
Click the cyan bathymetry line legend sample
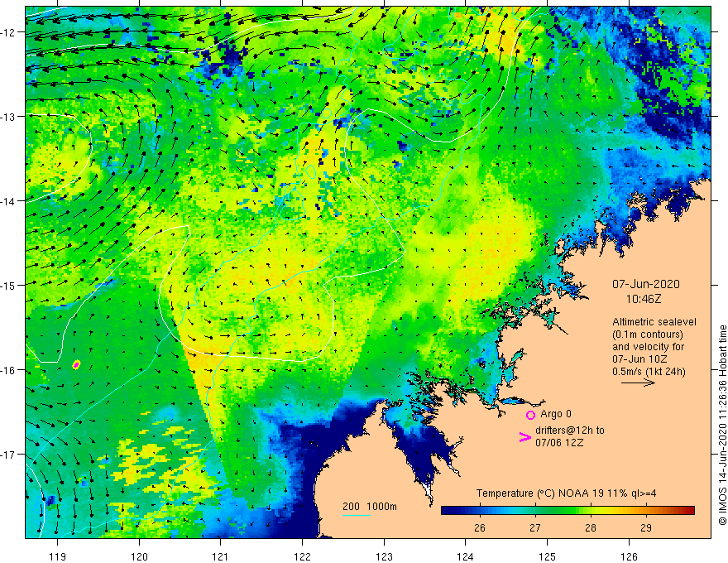356,516
